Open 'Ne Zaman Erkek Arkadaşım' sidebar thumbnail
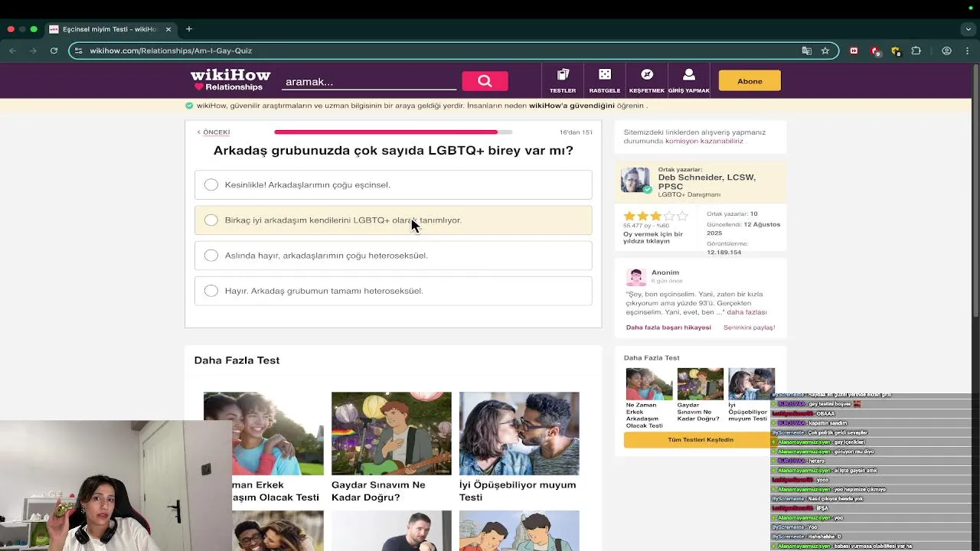Image resolution: width=980 pixels, height=551 pixels. tap(649, 384)
